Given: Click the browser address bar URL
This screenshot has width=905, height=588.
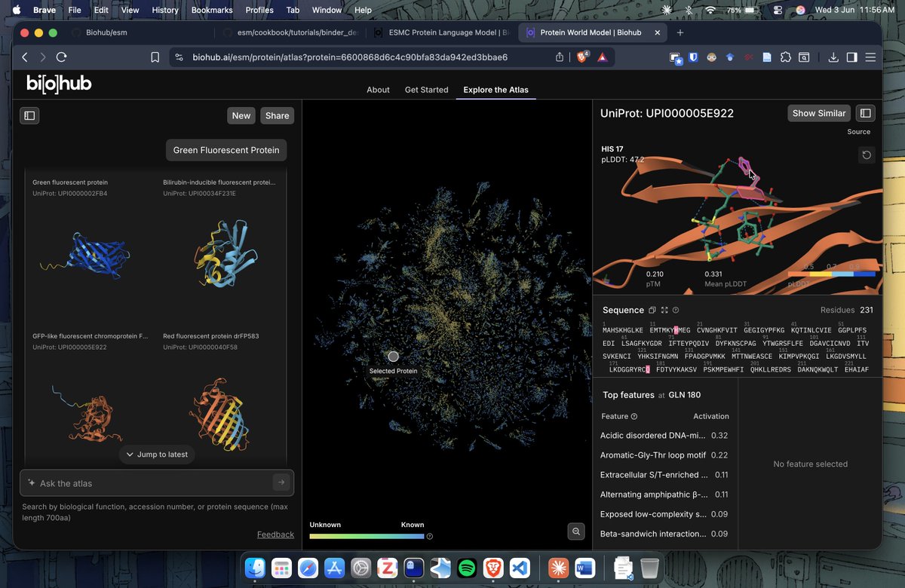Looking at the screenshot, I should 350,57.
